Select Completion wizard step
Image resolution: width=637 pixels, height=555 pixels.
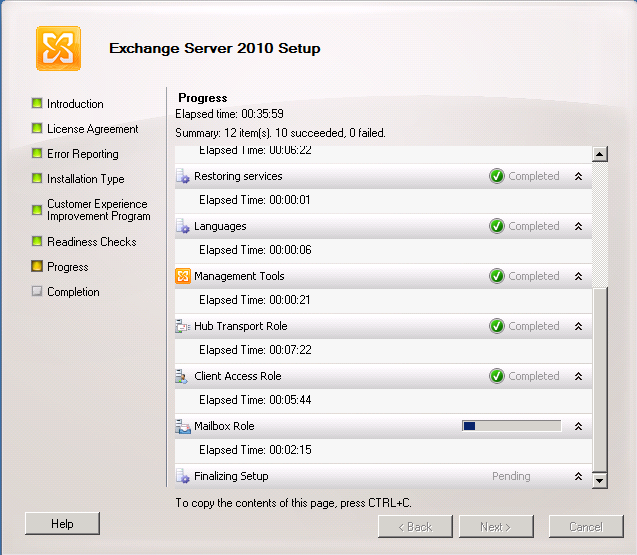[x=73, y=292]
